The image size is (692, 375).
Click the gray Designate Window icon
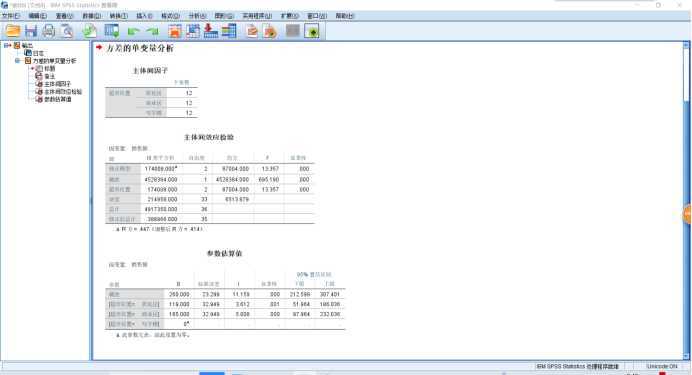pyautogui.click(x=293, y=31)
